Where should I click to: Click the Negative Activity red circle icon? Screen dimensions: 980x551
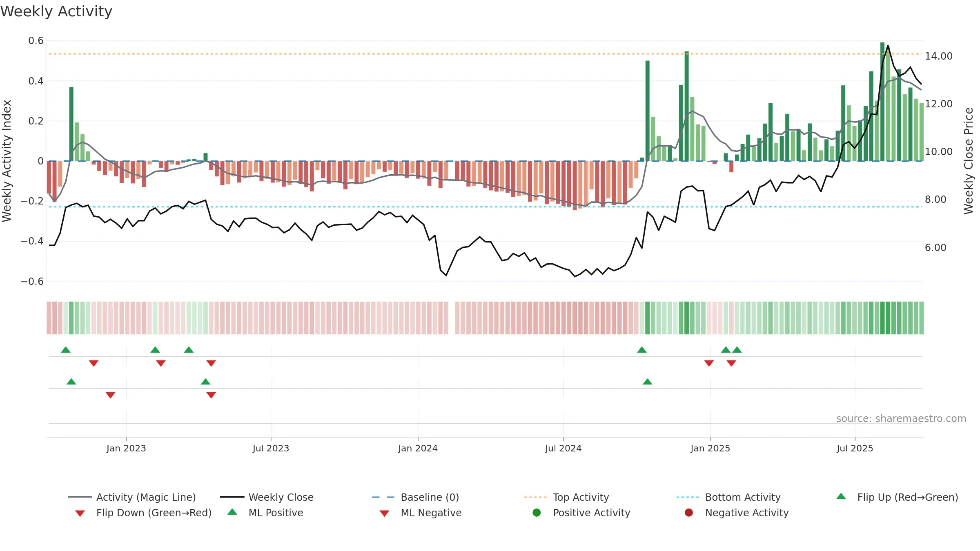[689, 512]
